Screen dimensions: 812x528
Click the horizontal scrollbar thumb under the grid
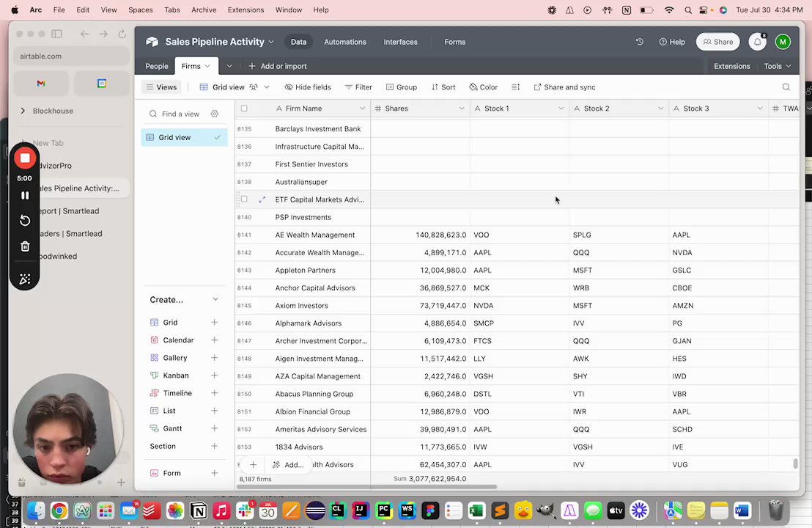pos(366,486)
